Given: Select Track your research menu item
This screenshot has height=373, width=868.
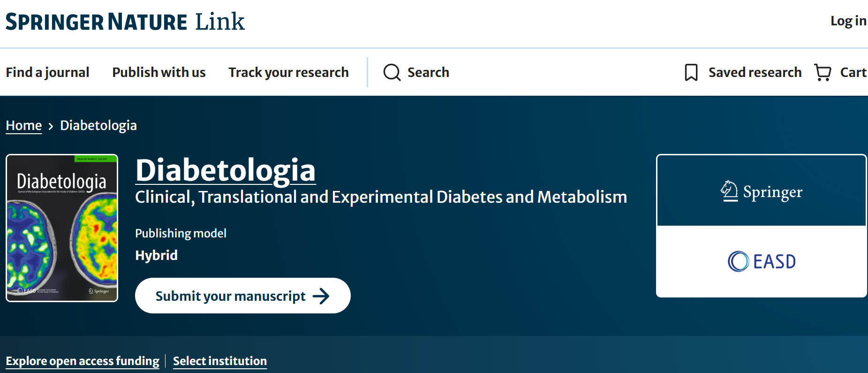Looking at the screenshot, I should pyautogui.click(x=288, y=72).
